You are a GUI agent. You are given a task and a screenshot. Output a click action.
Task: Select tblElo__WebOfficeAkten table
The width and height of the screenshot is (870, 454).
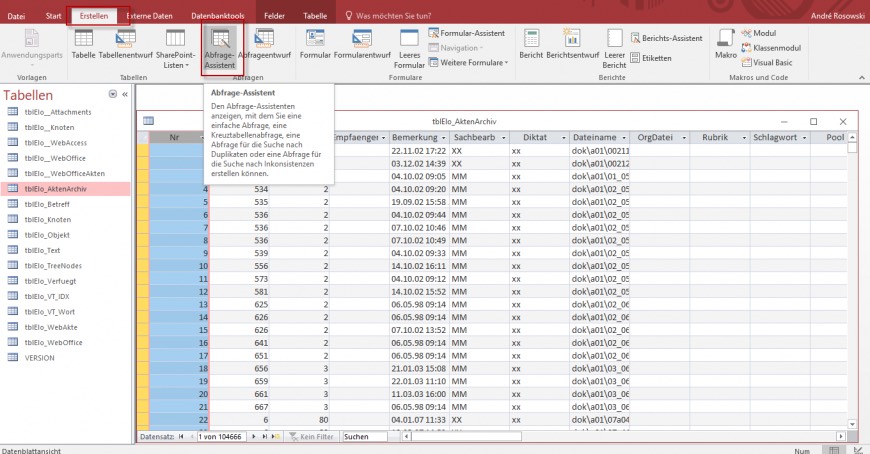(65, 174)
